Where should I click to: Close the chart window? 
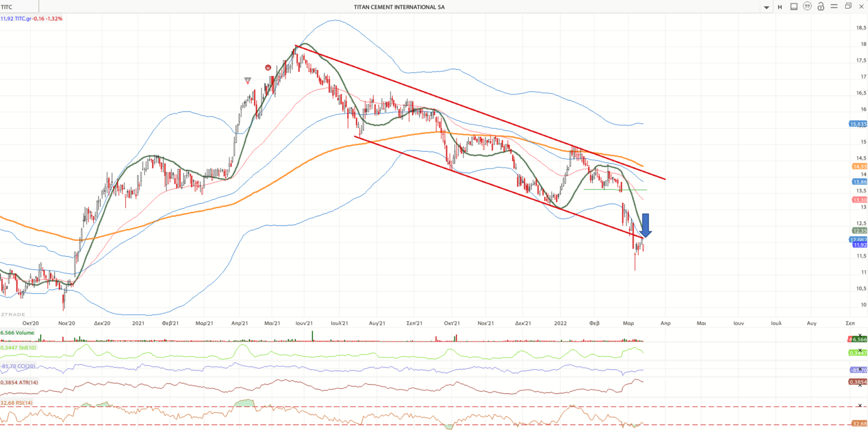click(x=861, y=7)
